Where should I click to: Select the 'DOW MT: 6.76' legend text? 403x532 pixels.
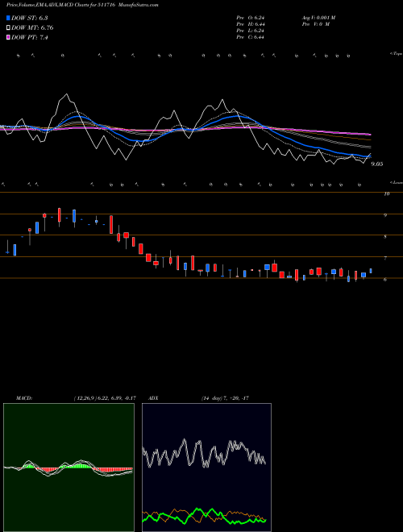click(x=32, y=28)
